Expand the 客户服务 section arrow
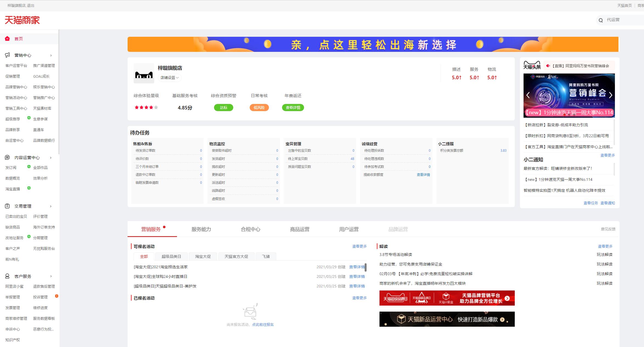This screenshot has height=347, width=644. [51, 276]
